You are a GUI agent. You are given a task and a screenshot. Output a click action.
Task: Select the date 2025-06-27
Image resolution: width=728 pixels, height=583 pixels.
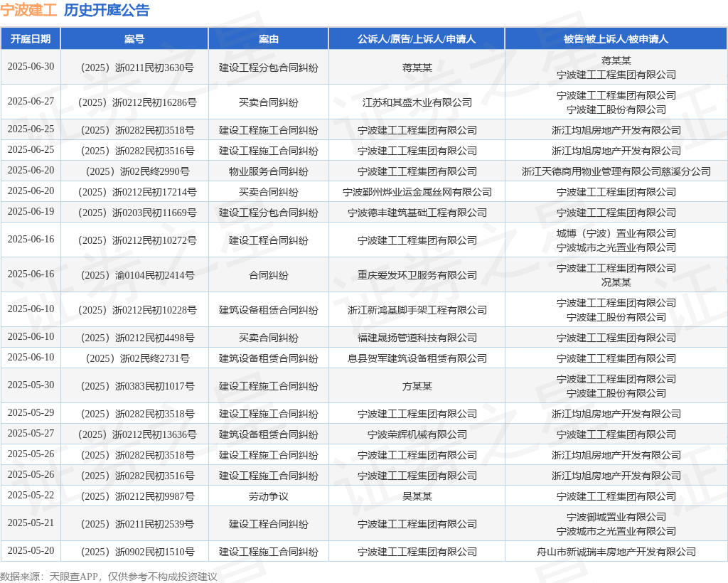(x=31, y=102)
